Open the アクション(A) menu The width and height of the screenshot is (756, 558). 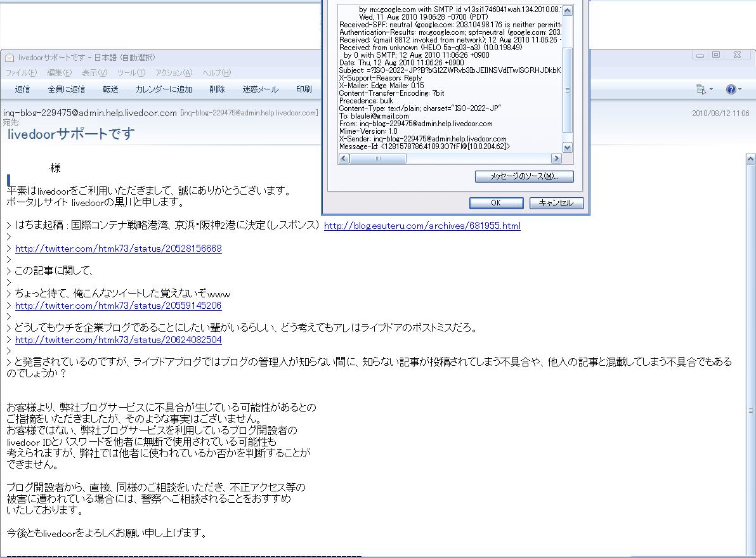point(174,73)
